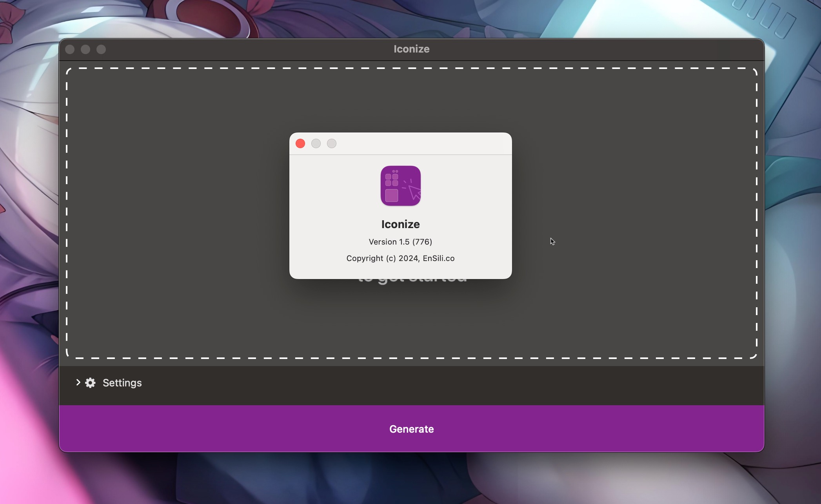Close the About Iconize dialog

click(300, 143)
